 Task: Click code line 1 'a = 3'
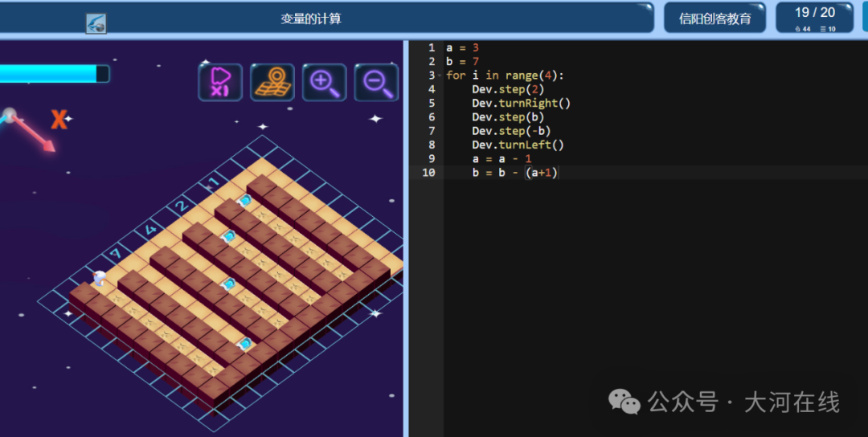point(462,47)
